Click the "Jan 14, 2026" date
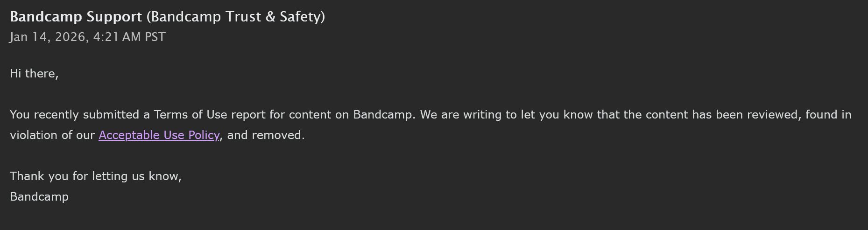Screen dimensions: 868x230 (47, 37)
